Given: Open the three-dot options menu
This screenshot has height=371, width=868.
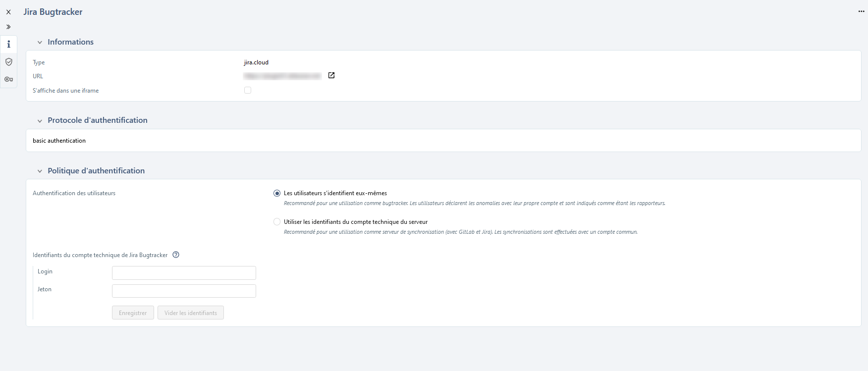Looking at the screenshot, I should pos(861,11).
